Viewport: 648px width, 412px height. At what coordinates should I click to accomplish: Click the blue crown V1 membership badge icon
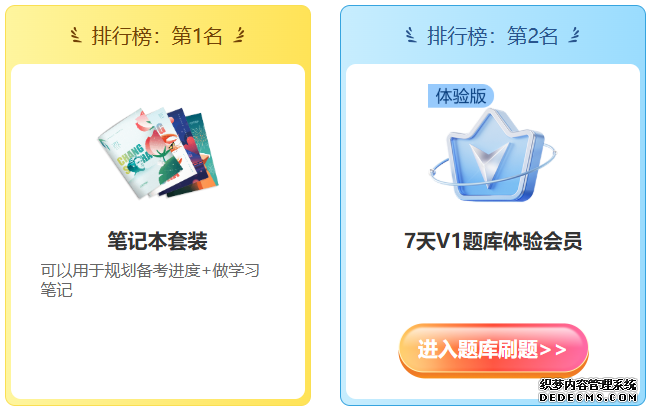pos(493,156)
